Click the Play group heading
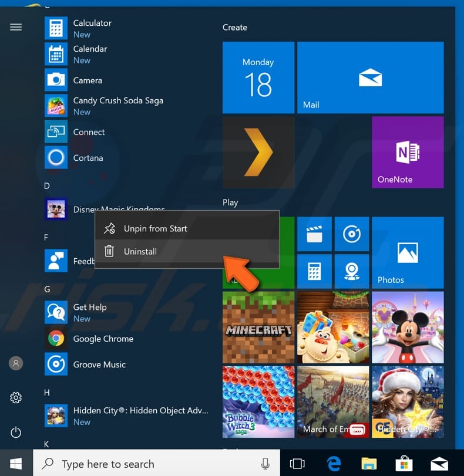 [x=230, y=202]
